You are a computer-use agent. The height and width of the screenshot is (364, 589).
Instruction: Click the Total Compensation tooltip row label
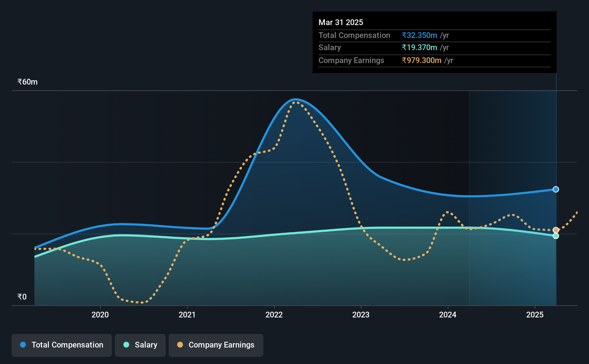tap(354, 35)
